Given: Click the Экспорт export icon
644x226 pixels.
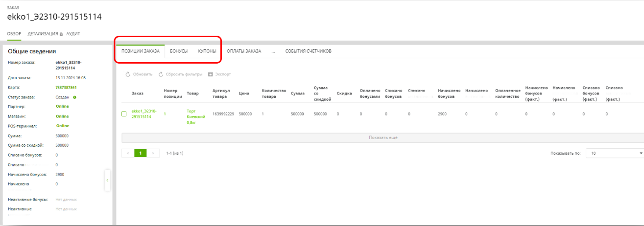Looking at the screenshot, I should tap(211, 74).
